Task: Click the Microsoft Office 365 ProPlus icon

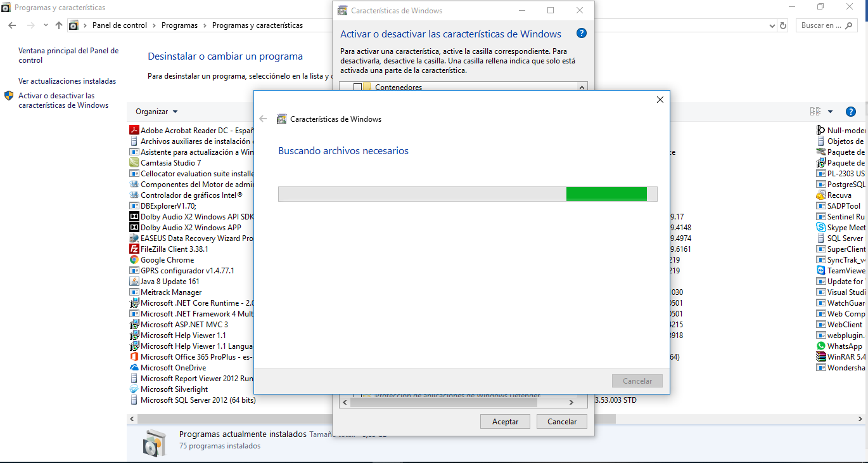Action: tap(134, 356)
